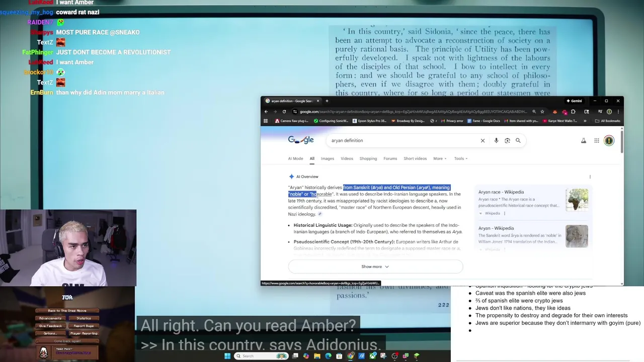Open Fame - Google Docs bookmark
Viewport: 644px width, 362px height.
484,121
